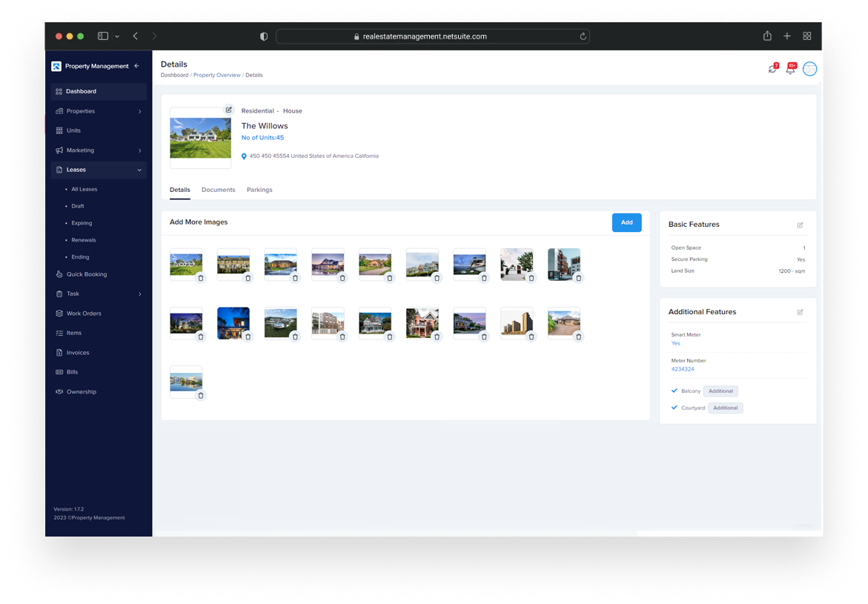Select Ending leases submenu entry
The width and height of the screenshot is (868, 604).
pos(80,257)
